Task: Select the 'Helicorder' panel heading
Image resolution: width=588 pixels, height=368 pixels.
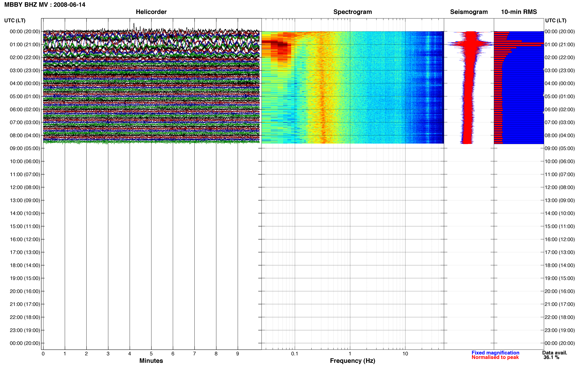Action: coord(151,12)
